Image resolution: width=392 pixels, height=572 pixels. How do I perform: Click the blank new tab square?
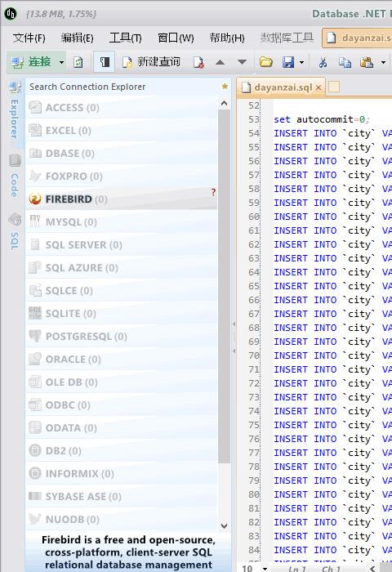tap(334, 87)
